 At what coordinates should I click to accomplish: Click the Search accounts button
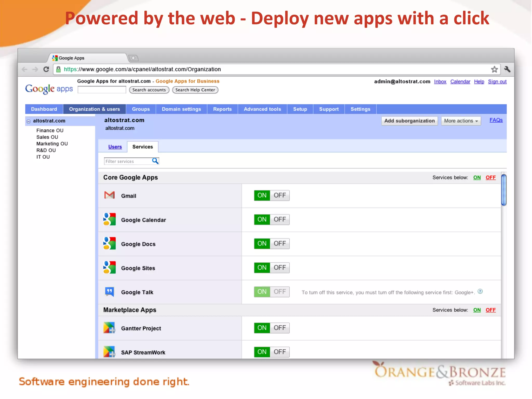149,90
